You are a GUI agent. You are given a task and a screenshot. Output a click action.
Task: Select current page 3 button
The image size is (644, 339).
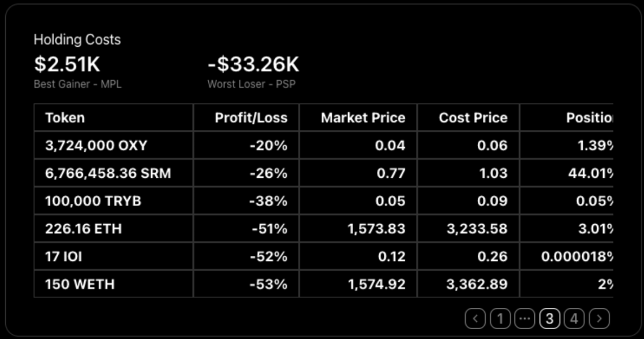coord(550,318)
